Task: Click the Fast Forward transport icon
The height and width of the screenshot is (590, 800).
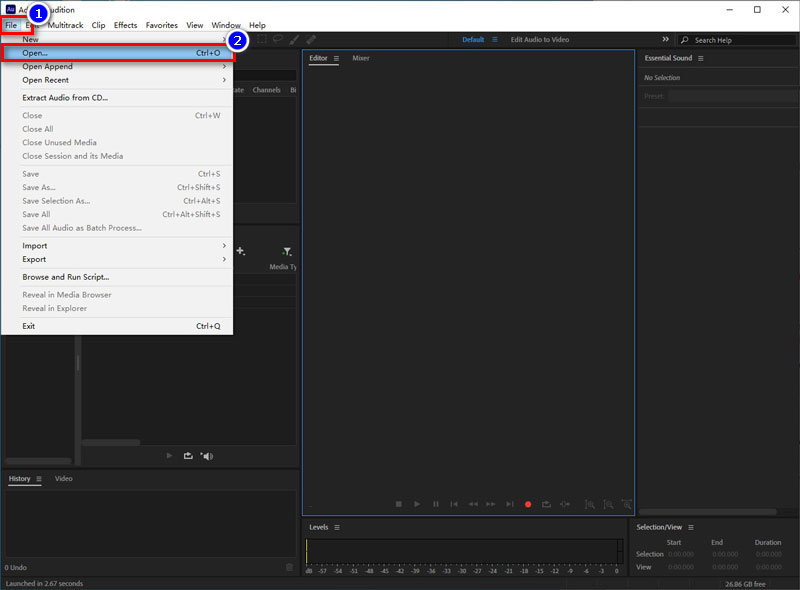Action: 491,505
